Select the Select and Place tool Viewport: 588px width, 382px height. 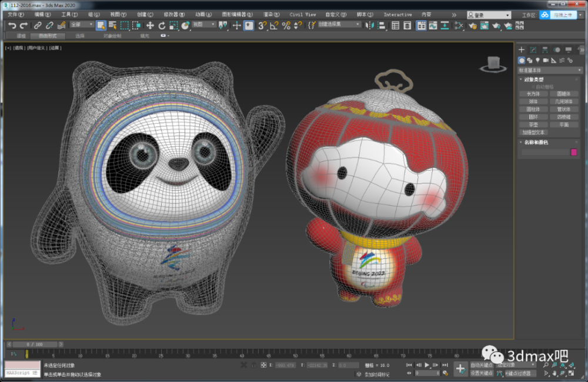tap(185, 25)
